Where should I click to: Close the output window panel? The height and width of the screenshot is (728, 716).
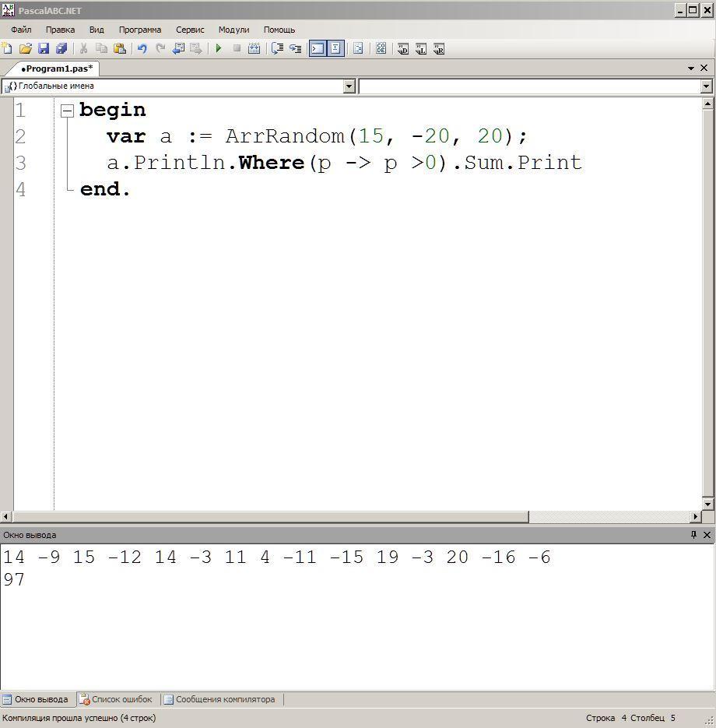pos(707,535)
